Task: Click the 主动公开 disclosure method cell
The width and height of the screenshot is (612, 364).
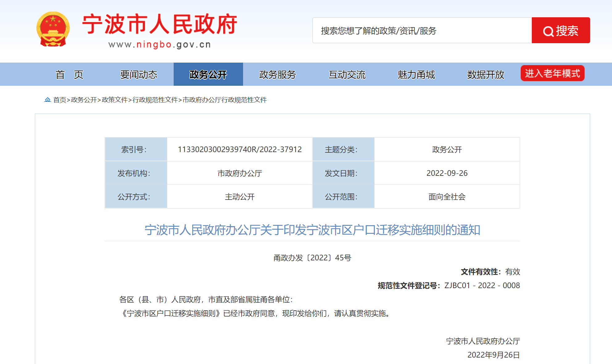Action: pyautogui.click(x=240, y=196)
